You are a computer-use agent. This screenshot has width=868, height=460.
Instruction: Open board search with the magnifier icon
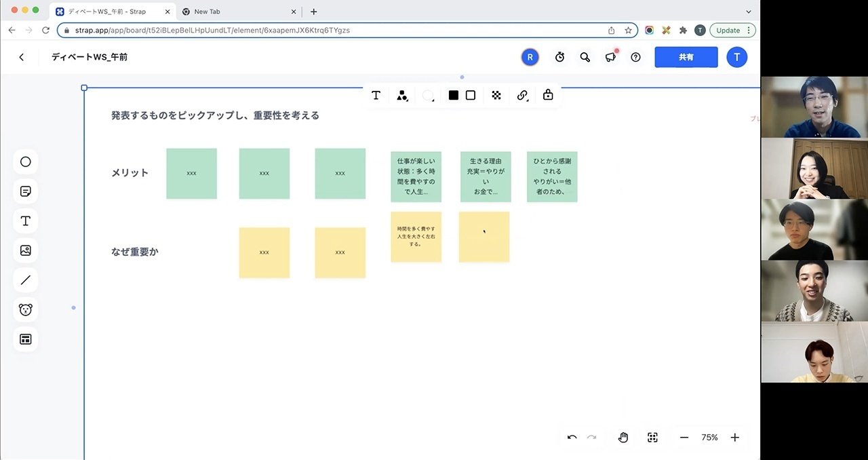[585, 57]
